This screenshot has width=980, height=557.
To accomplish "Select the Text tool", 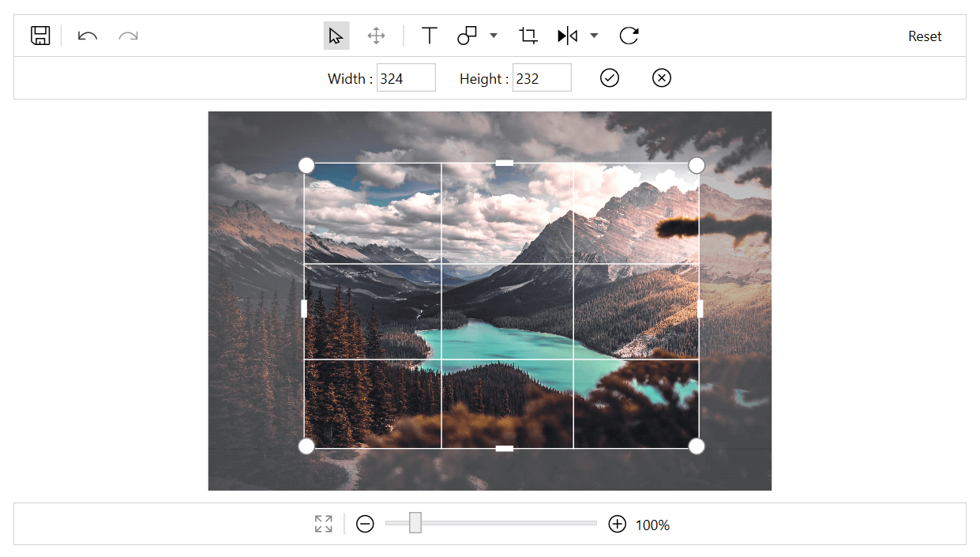I will pos(429,36).
